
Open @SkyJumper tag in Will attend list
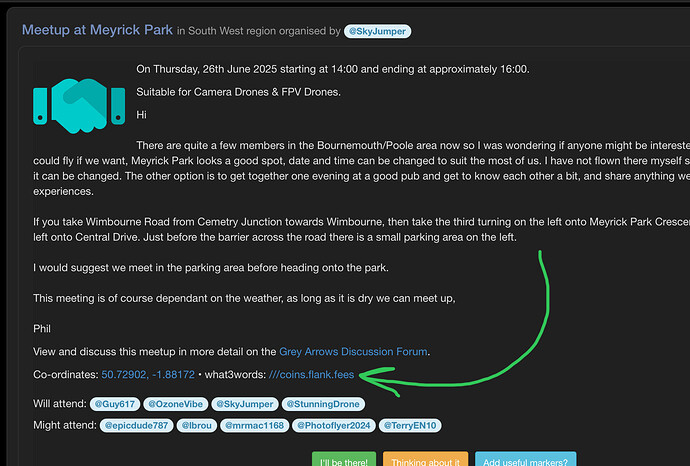point(243,405)
